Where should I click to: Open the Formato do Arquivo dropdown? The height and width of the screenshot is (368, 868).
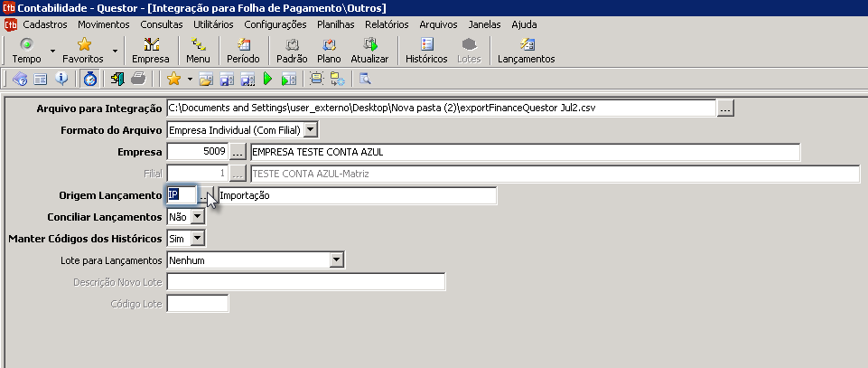[x=311, y=130]
